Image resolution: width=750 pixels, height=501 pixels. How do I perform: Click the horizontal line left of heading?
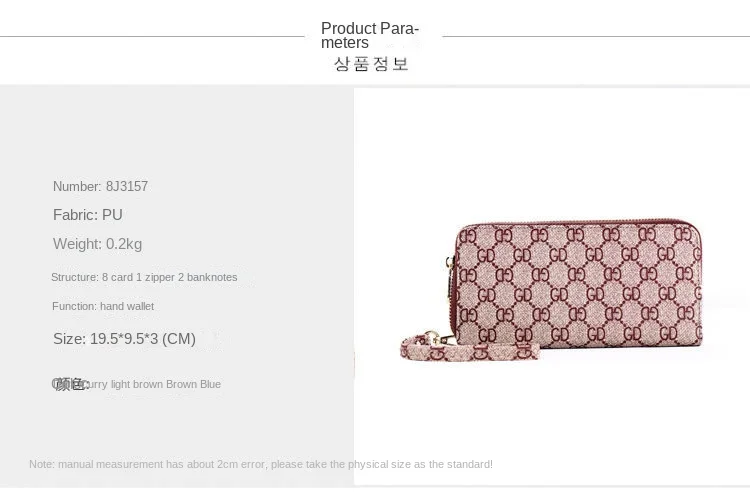point(150,37)
